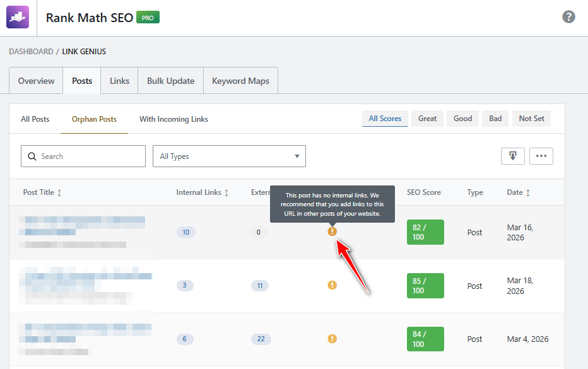Filter by Bad score
This screenshot has width=588, height=369.
click(x=495, y=119)
